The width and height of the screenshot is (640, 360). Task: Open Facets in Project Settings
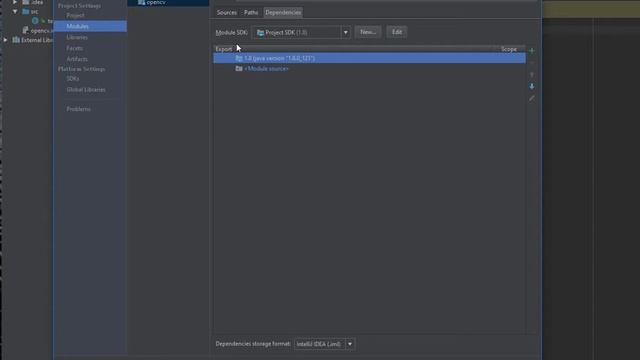[x=74, y=48]
